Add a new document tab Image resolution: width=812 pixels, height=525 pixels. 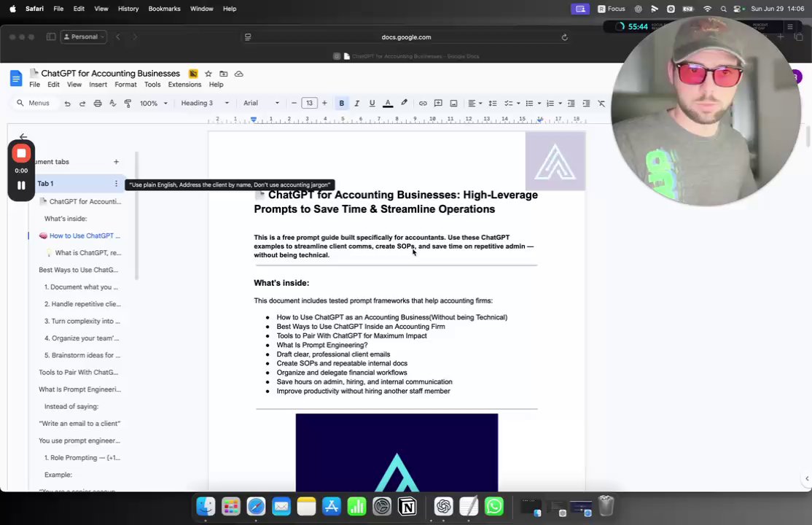point(116,162)
